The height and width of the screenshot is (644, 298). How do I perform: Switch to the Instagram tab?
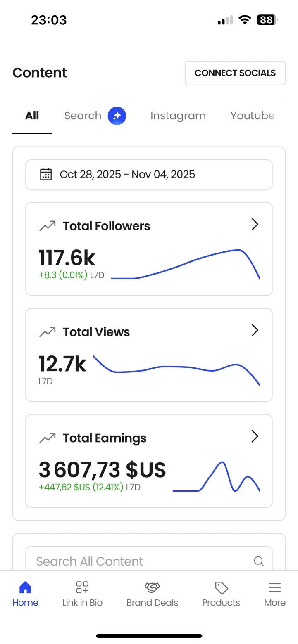click(178, 116)
